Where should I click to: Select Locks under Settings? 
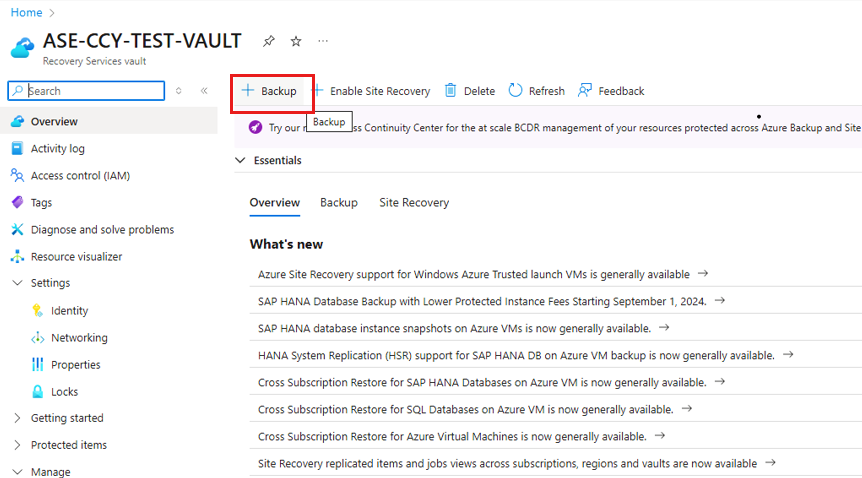pyautogui.click(x=64, y=392)
